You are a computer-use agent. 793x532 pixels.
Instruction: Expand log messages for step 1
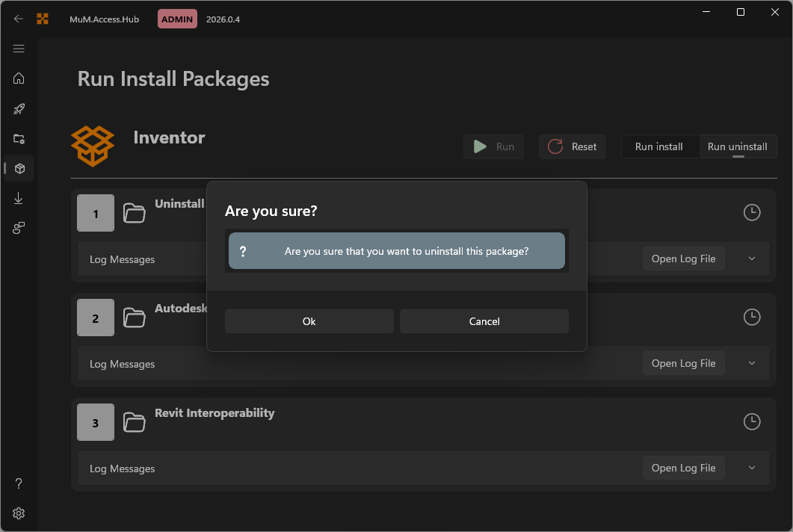point(752,259)
